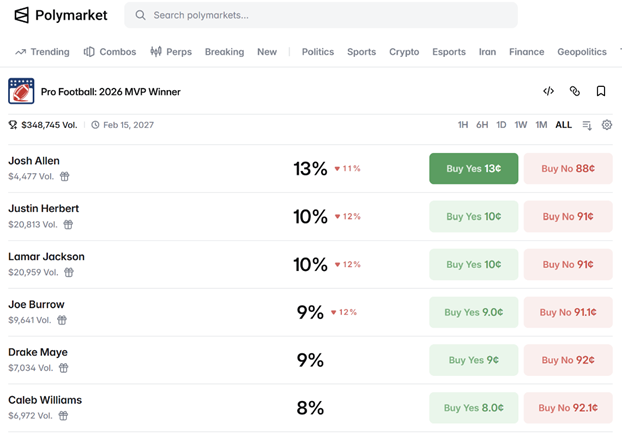The height and width of the screenshot is (436, 622).
Task: Switch to the New tab
Action: (267, 52)
